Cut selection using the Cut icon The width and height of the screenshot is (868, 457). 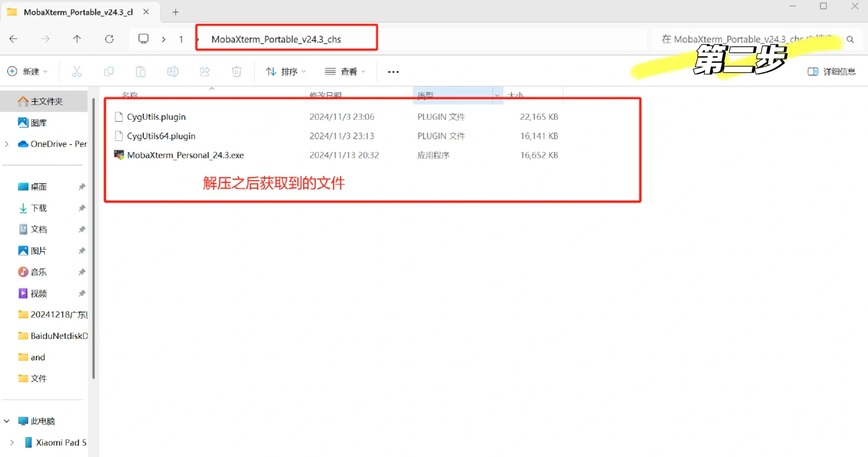77,72
